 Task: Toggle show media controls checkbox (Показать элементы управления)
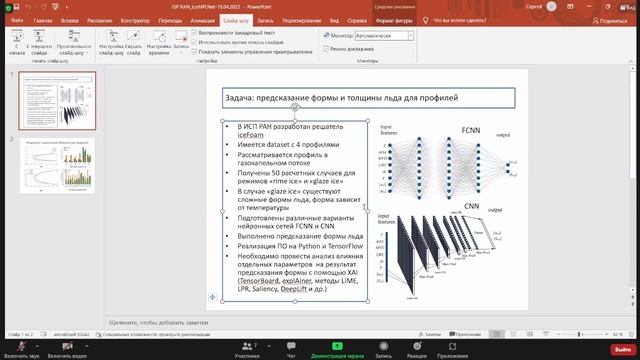coord(194,52)
